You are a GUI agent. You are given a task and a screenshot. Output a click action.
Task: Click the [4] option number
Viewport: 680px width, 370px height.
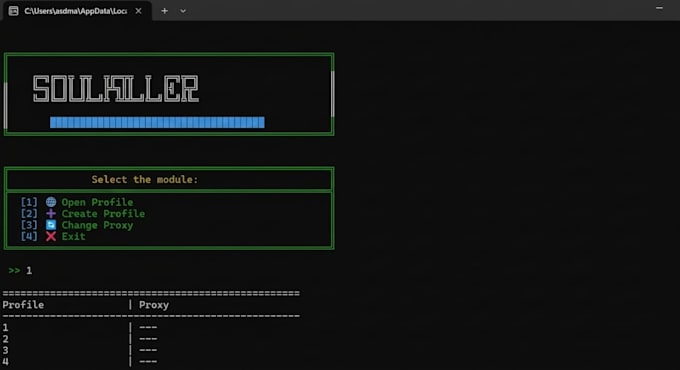29,236
